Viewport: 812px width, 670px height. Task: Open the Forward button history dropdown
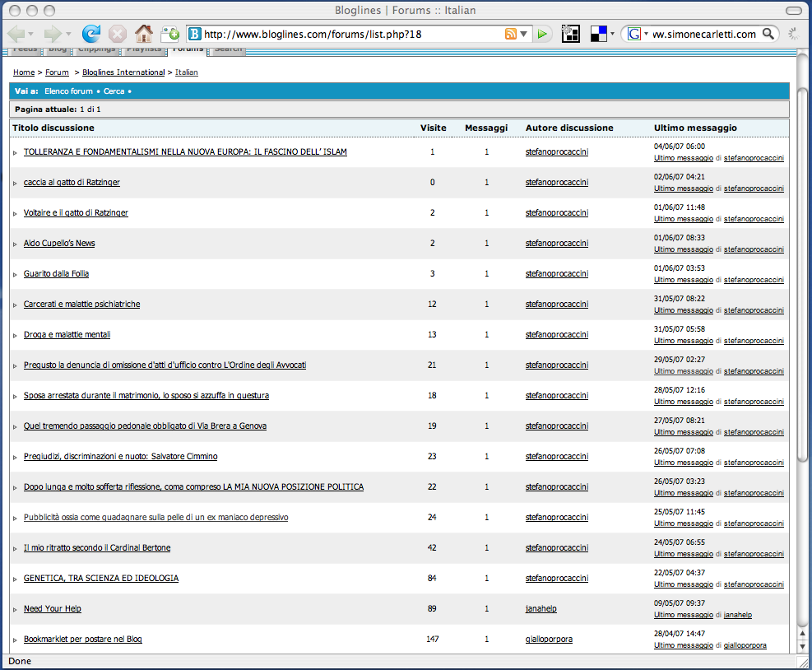point(67,35)
